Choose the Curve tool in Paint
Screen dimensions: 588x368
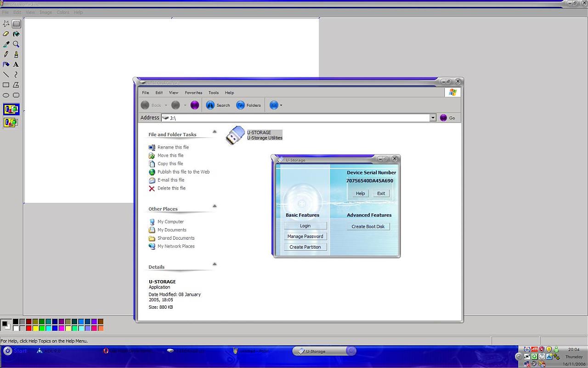[x=16, y=75]
